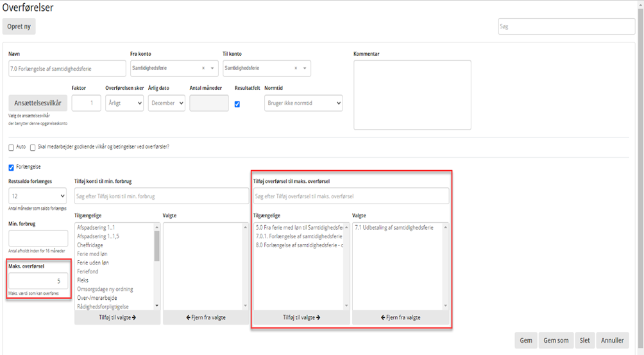The image size is (644, 355).
Task: Open the Normtid dropdown
Action: click(x=303, y=103)
